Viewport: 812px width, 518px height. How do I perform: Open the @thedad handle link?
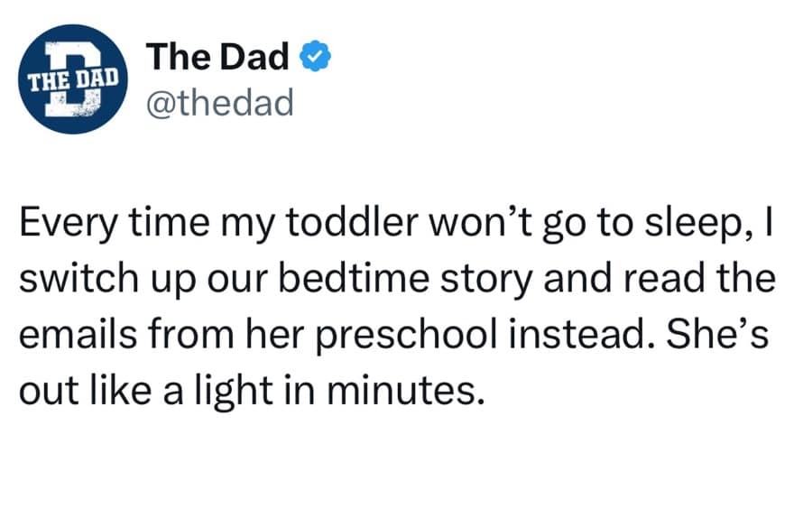tap(219, 103)
